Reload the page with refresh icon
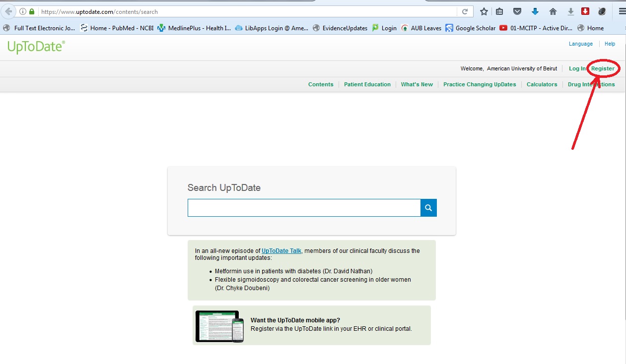This screenshot has height=364, width=626. [465, 11]
